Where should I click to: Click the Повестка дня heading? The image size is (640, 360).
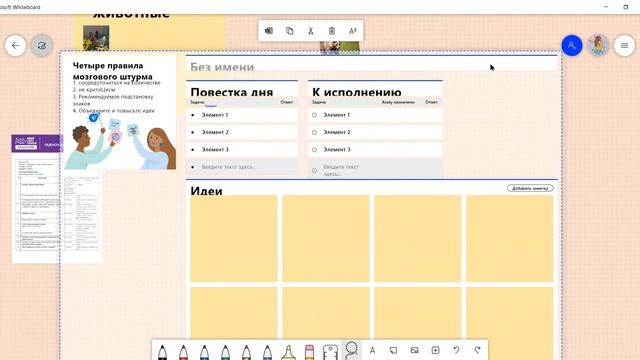click(232, 92)
